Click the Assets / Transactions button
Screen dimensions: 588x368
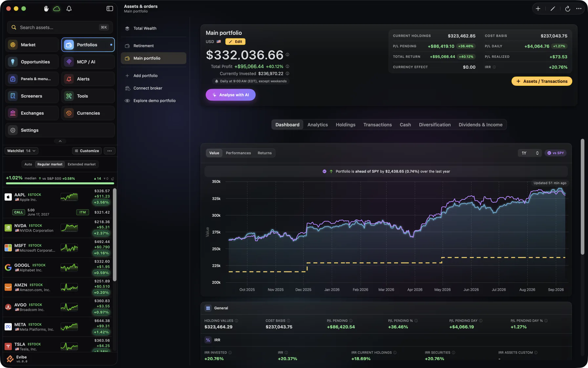[x=542, y=81]
